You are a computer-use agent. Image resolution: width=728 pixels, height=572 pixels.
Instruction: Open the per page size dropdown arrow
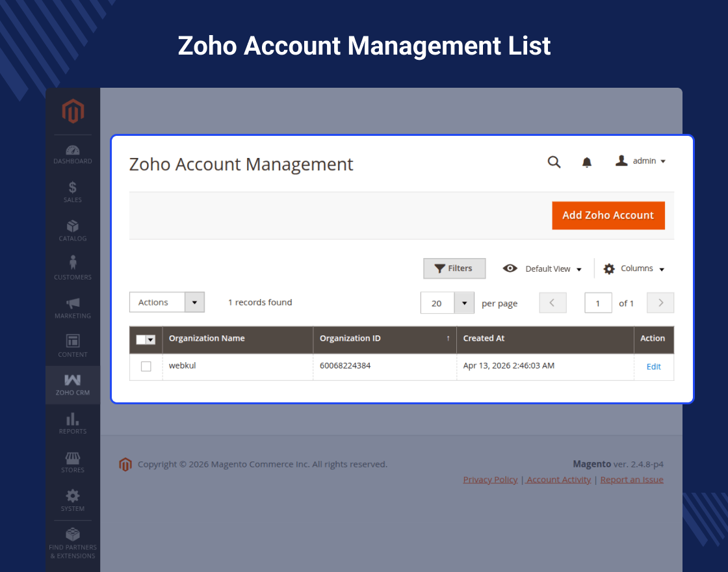click(x=464, y=303)
